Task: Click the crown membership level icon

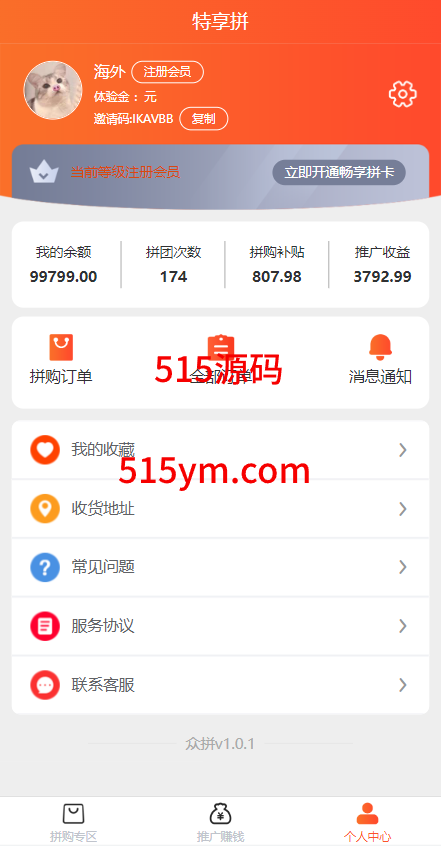Action: pos(44,172)
